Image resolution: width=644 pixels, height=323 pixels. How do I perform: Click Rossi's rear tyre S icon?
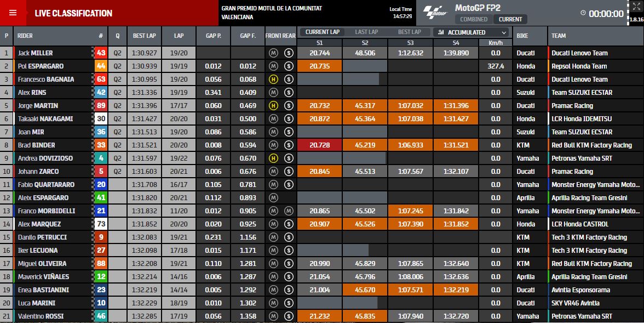point(289,316)
